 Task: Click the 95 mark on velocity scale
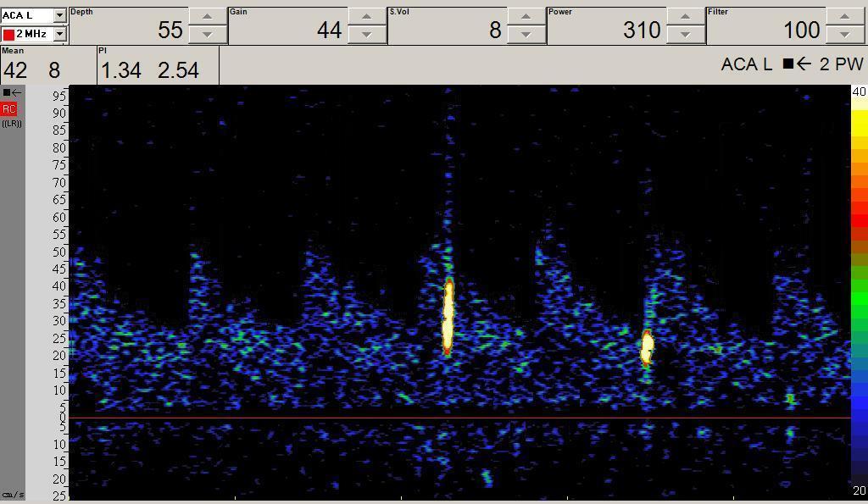[x=59, y=97]
